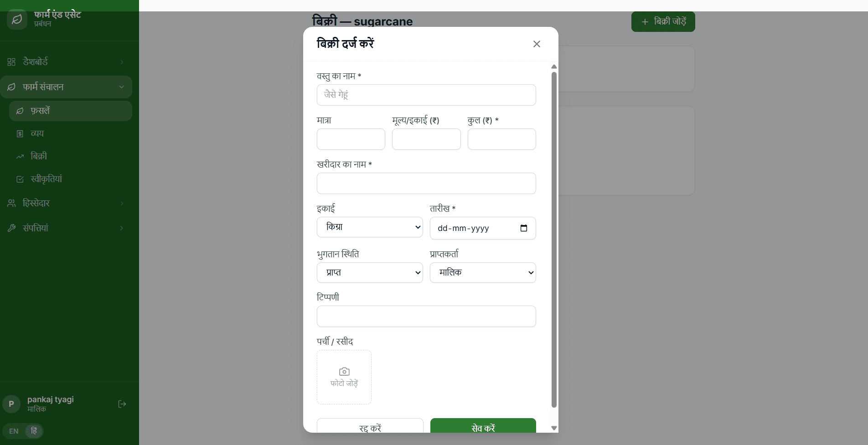Click the P user avatar
The image size is (868, 445).
click(x=11, y=404)
